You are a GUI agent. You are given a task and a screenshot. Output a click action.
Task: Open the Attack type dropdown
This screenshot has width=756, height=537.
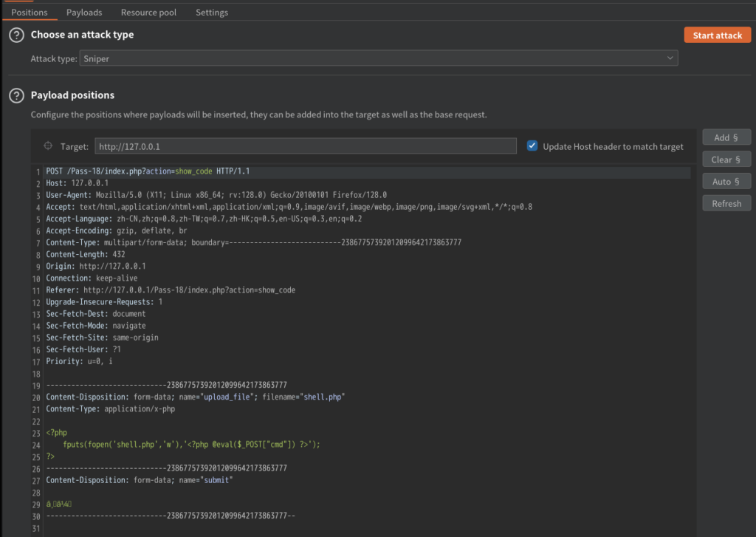click(x=379, y=58)
